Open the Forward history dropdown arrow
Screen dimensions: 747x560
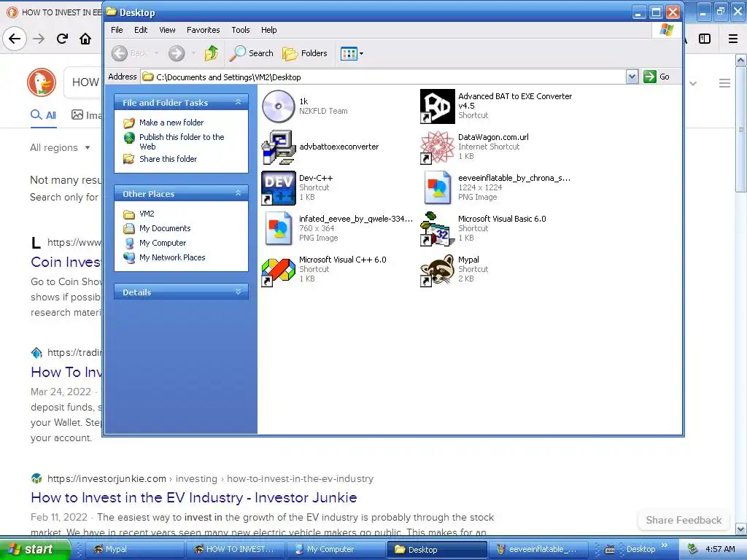[193, 53]
